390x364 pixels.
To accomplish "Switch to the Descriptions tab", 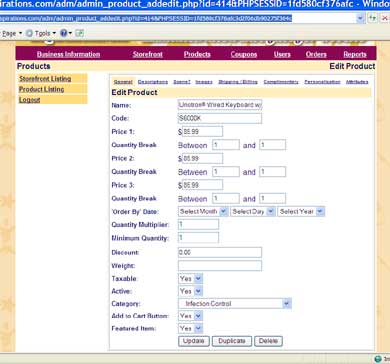I will [x=153, y=82].
